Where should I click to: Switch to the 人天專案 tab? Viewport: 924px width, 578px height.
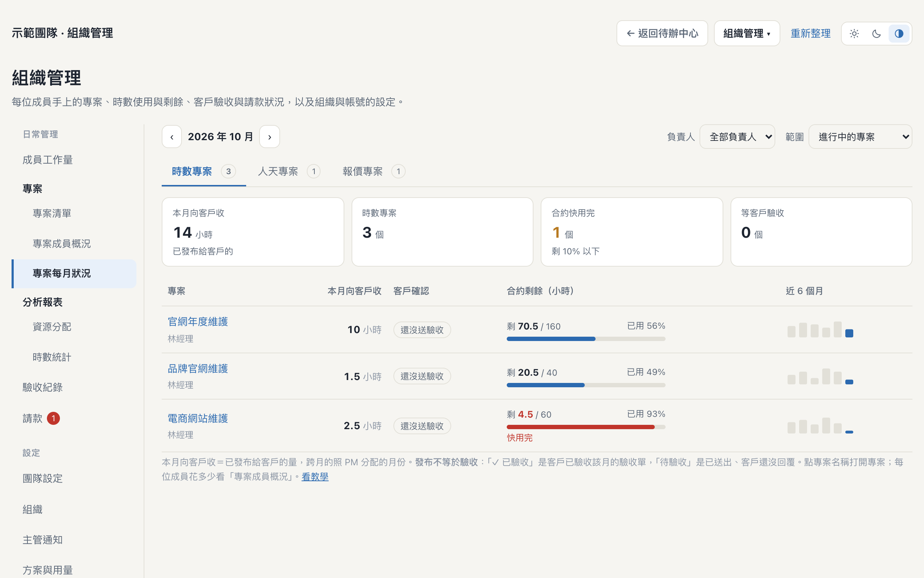pyautogui.click(x=289, y=171)
